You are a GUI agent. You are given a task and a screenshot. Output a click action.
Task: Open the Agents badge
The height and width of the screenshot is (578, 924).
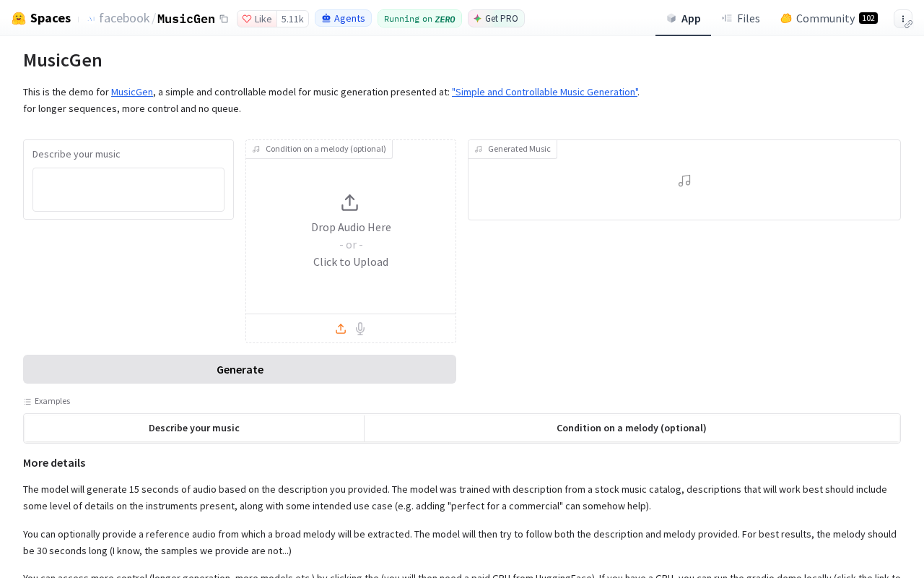point(343,18)
